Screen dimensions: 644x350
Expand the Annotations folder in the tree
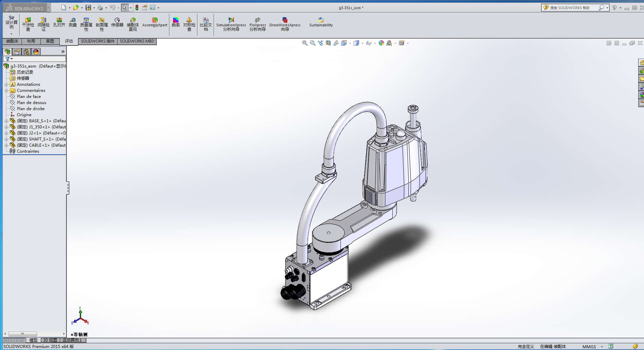(x=6, y=84)
